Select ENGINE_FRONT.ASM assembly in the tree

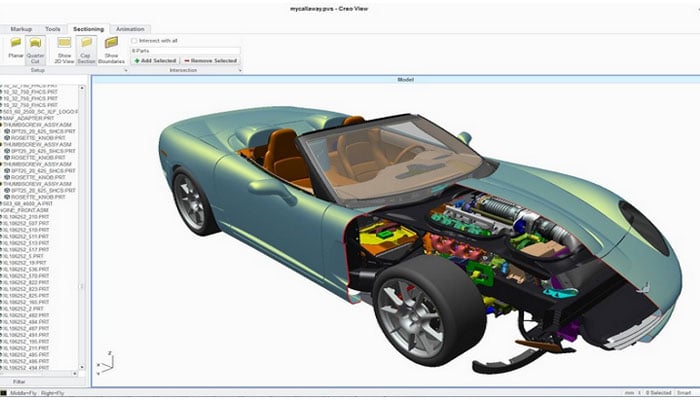(x=24, y=210)
